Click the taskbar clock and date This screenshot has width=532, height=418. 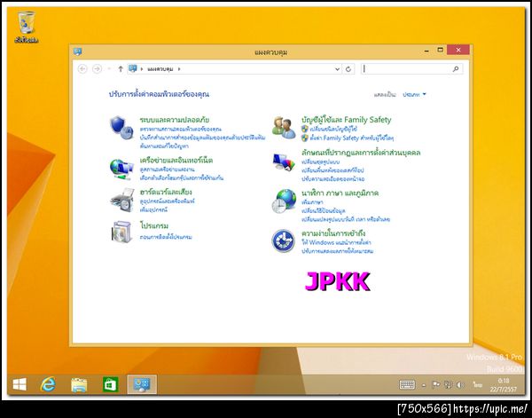click(503, 385)
